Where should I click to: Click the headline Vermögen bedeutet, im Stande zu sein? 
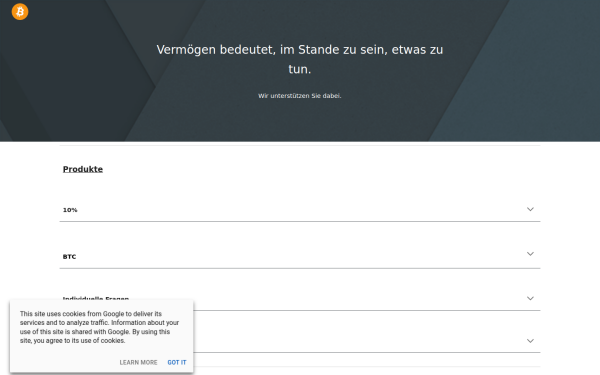click(x=300, y=59)
